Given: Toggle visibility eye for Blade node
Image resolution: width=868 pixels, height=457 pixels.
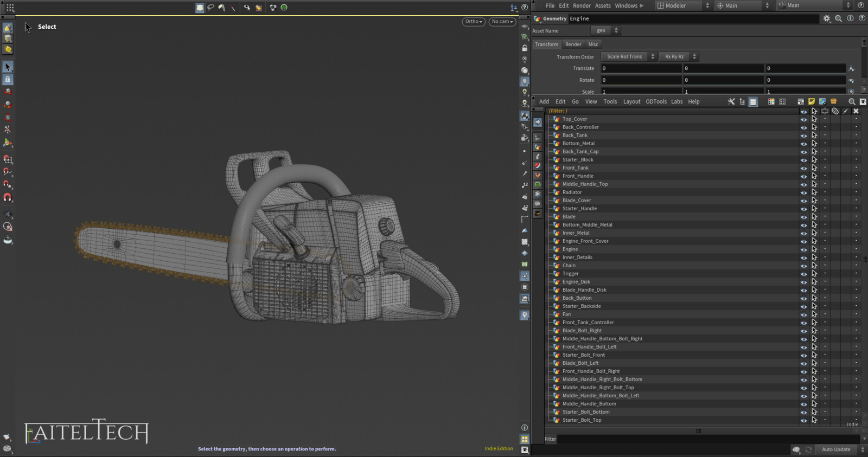Looking at the screenshot, I should [x=803, y=217].
